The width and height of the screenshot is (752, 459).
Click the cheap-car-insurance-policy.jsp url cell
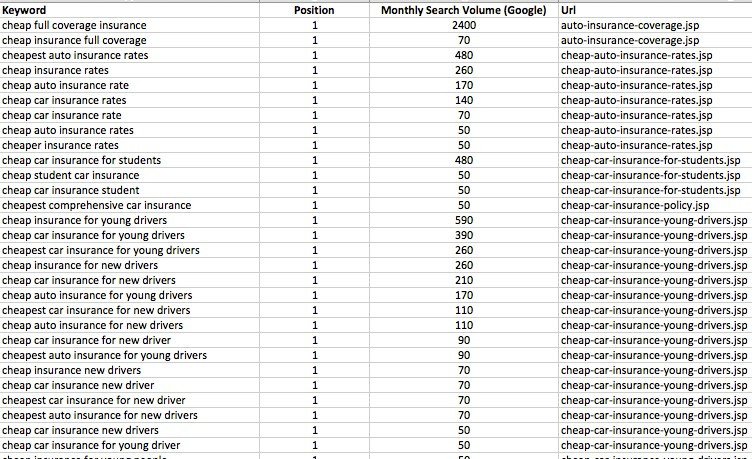click(655, 205)
